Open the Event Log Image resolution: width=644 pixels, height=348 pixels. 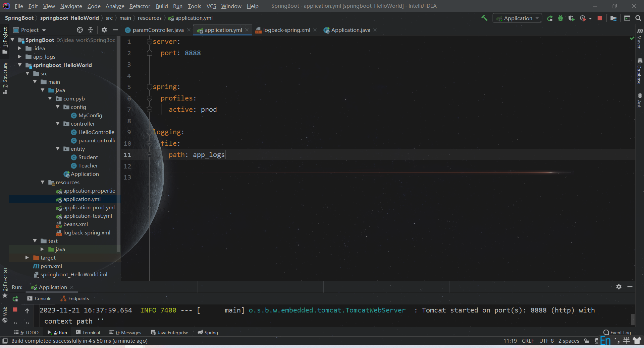coord(617,333)
